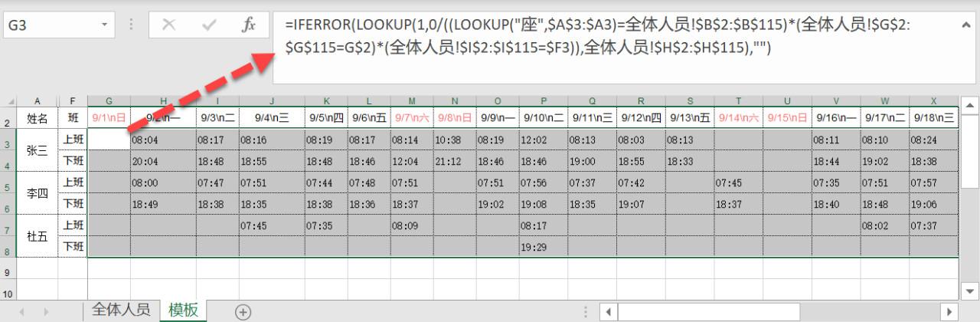Select the 李四 name cell
Image resolution: width=980 pixels, height=322 pixels.
38,194
